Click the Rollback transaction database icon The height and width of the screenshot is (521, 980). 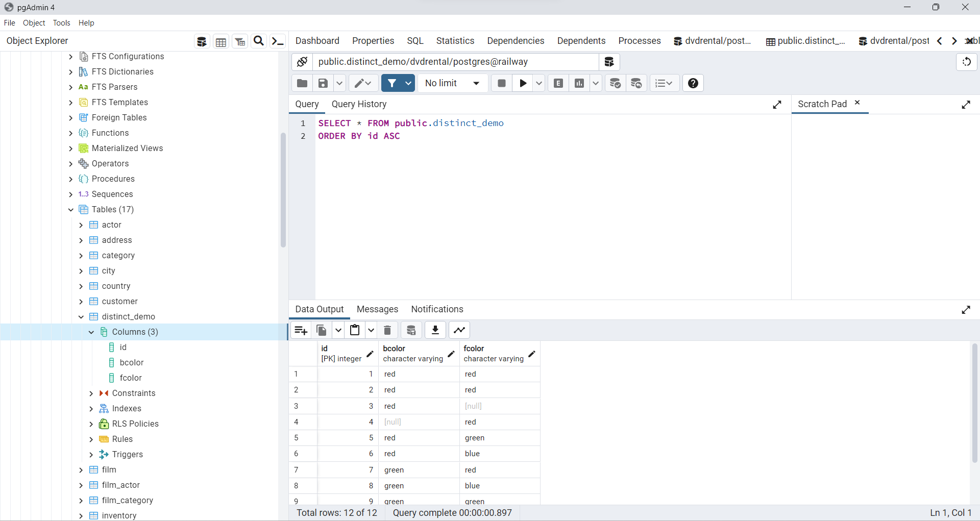[x=636, y=83]
